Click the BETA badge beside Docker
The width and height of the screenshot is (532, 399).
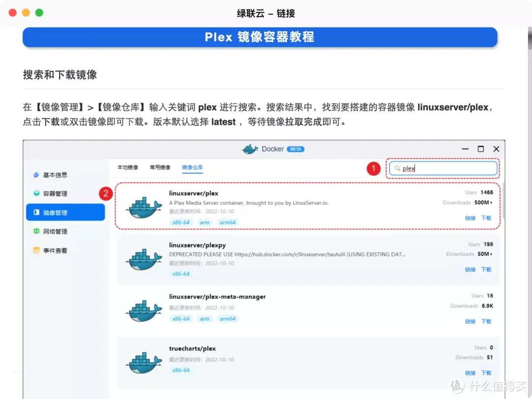296,149
